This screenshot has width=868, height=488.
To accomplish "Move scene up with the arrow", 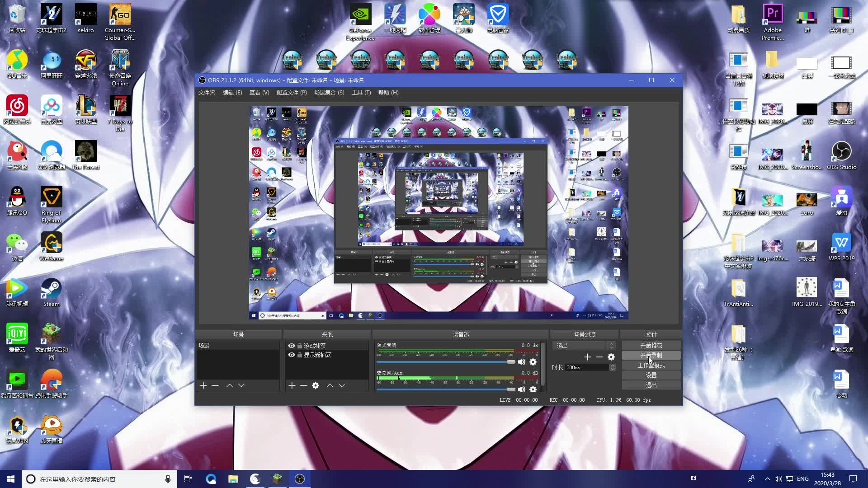I will click(x=230, y=385).
